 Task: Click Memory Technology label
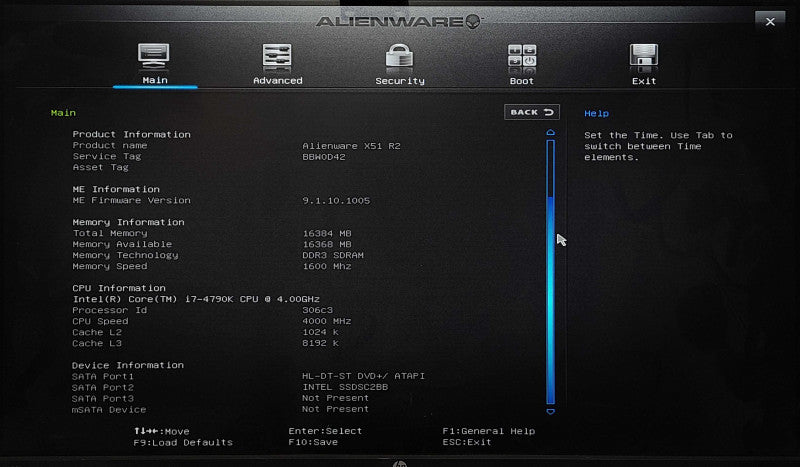click(126, 255)
